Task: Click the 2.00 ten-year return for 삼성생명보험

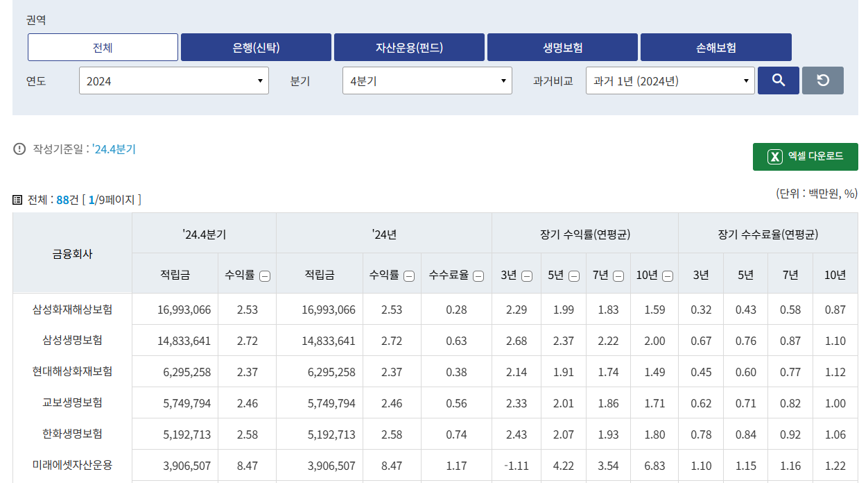Action: (654, 341)
